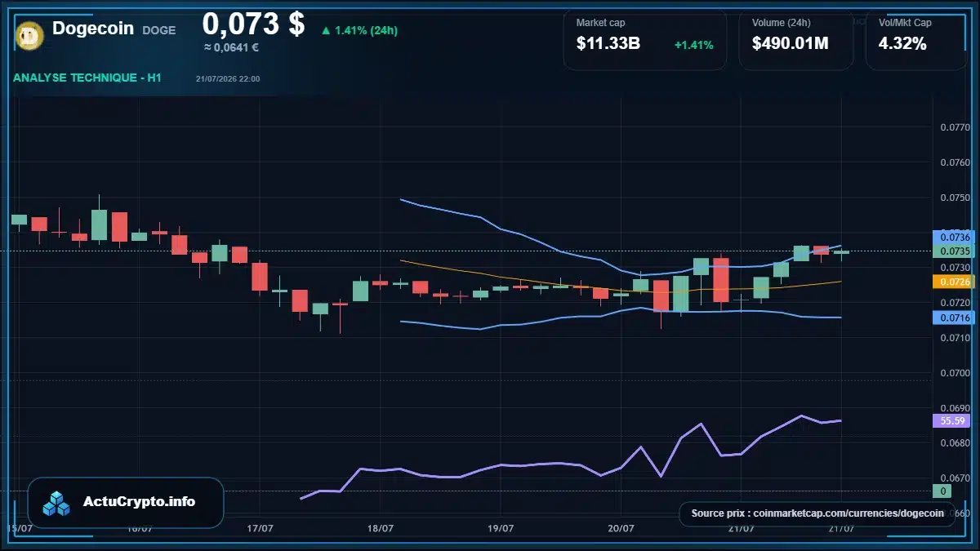This screenshot has height=551, width=980.
Task: Click the 0.0680 price axis label
Action: (x=955, y=443)
